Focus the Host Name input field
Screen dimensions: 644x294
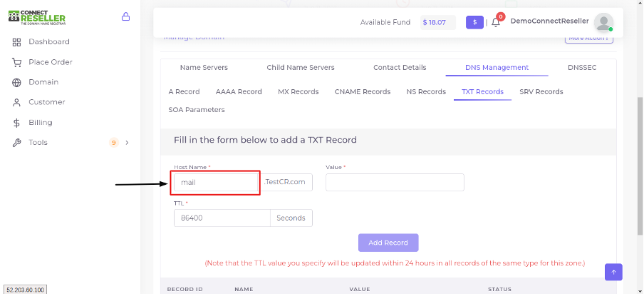click(x=216, y=182)
